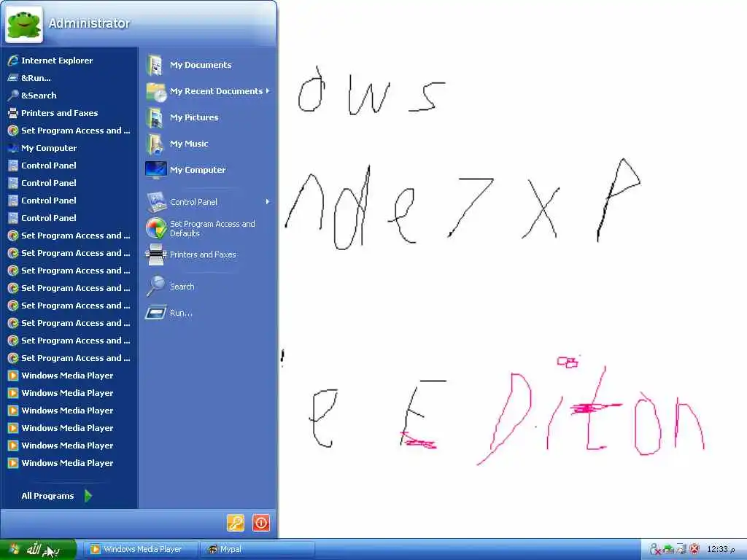Click the 12:33 taskbar clock
This screenshot has height=560, width=747.
click(x=720, y=550)
